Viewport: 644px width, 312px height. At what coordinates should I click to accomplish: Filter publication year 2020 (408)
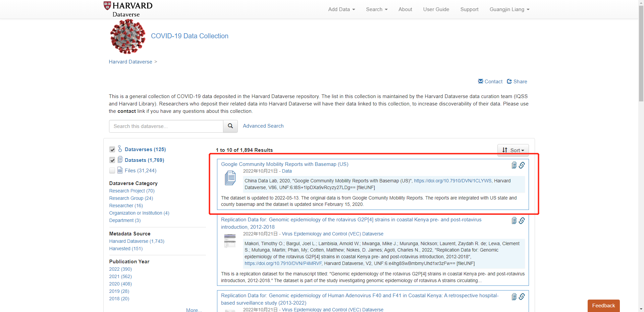(120, 284)
